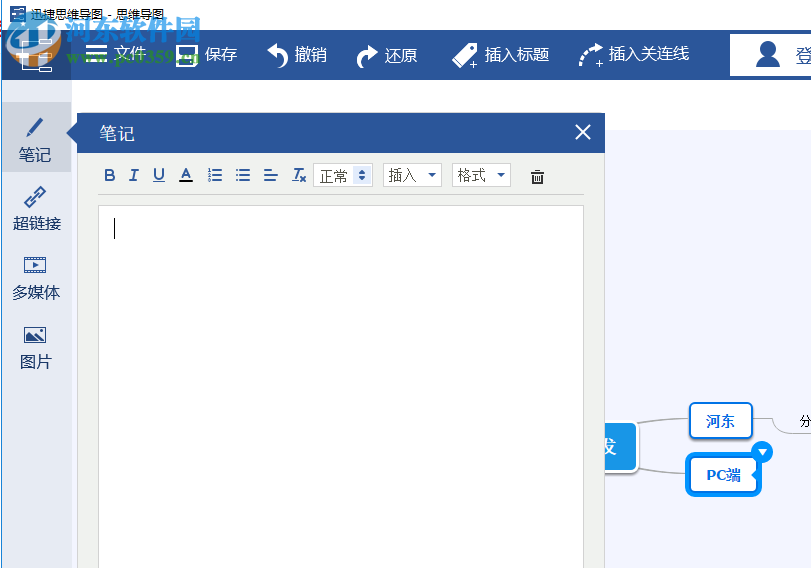This screenshot has width=811, height=568.
Task: Expand the PC端 node dropdown arrow
Action: pos(762,452)
